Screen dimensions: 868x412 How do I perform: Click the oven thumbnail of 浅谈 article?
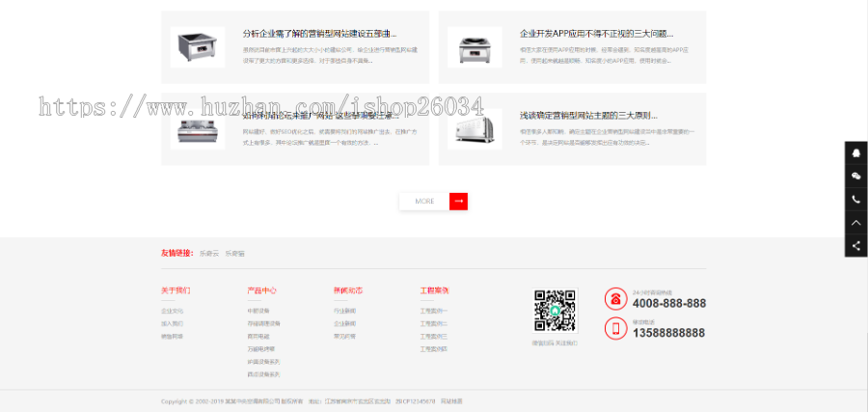[475, 129]
